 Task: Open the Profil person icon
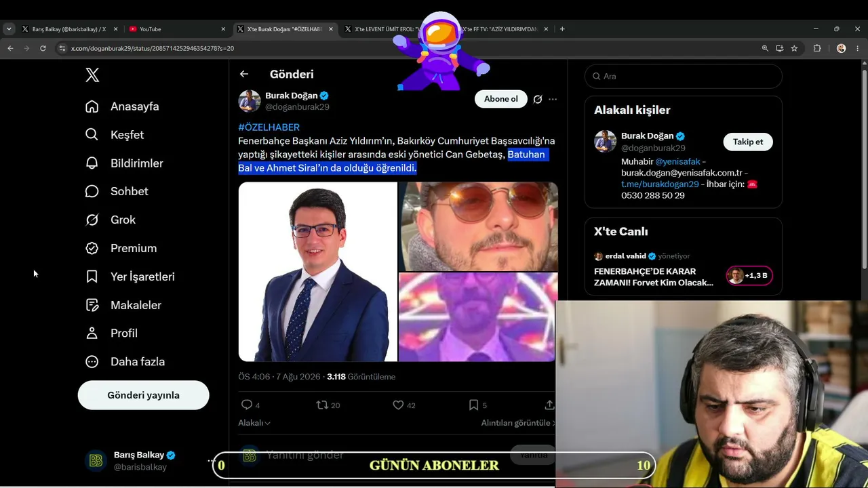point(92,333)
